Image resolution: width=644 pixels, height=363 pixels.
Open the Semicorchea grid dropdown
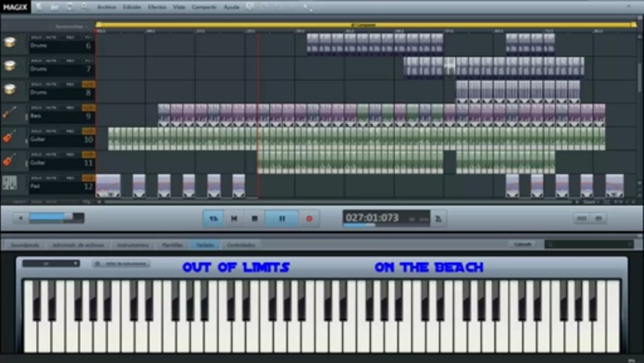pos(70,26)
